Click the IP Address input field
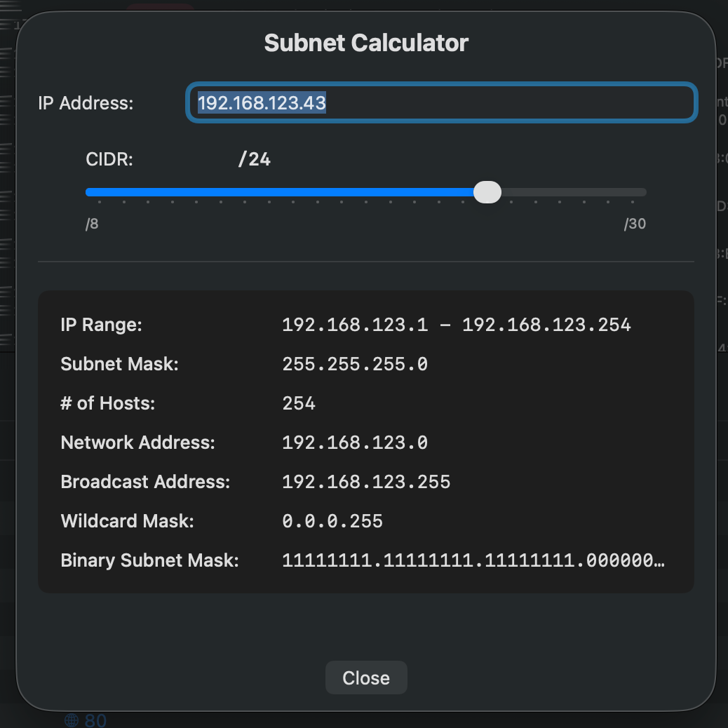728x728 pixels. [442, 103]
